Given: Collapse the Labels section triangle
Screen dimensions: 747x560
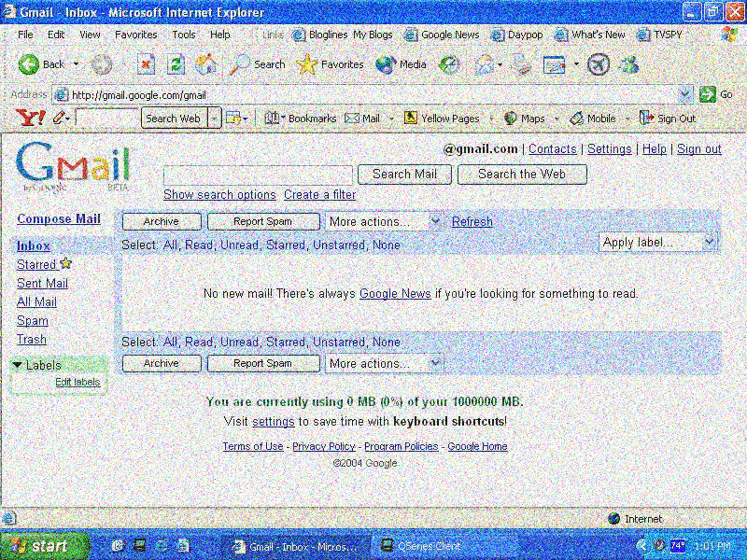Looking at the screenshot, I should pos(18,365).
